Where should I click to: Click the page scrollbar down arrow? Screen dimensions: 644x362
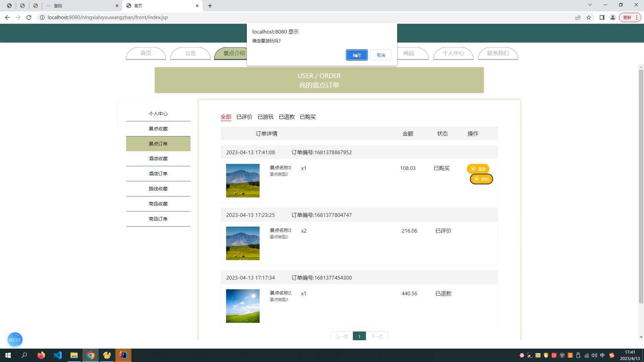click(x=641, y=337)
